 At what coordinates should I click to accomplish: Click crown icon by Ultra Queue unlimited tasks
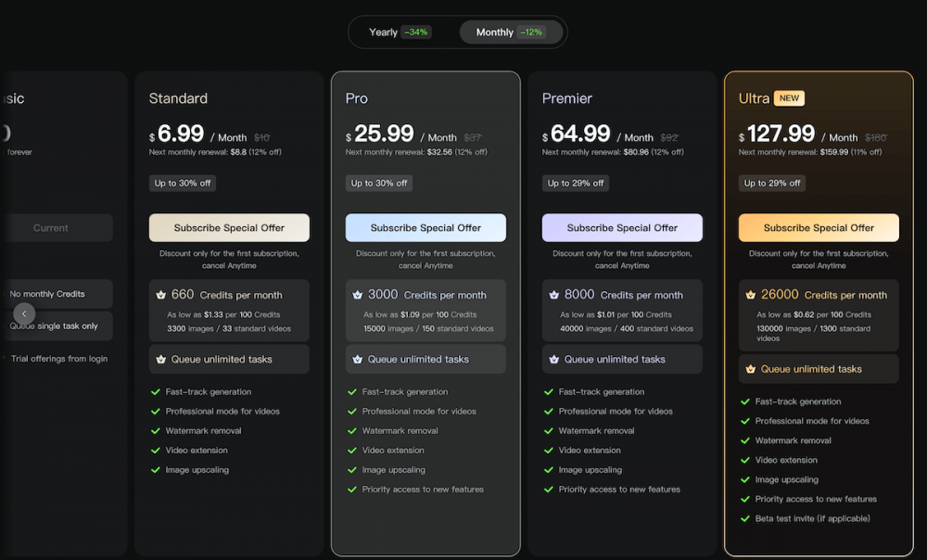coord(750,369)
